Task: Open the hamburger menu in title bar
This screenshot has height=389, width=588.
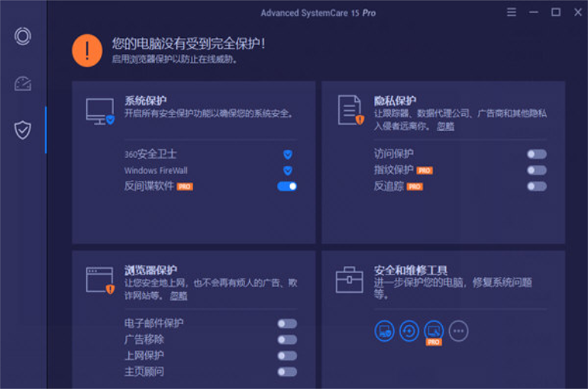Action: [511, 12]
